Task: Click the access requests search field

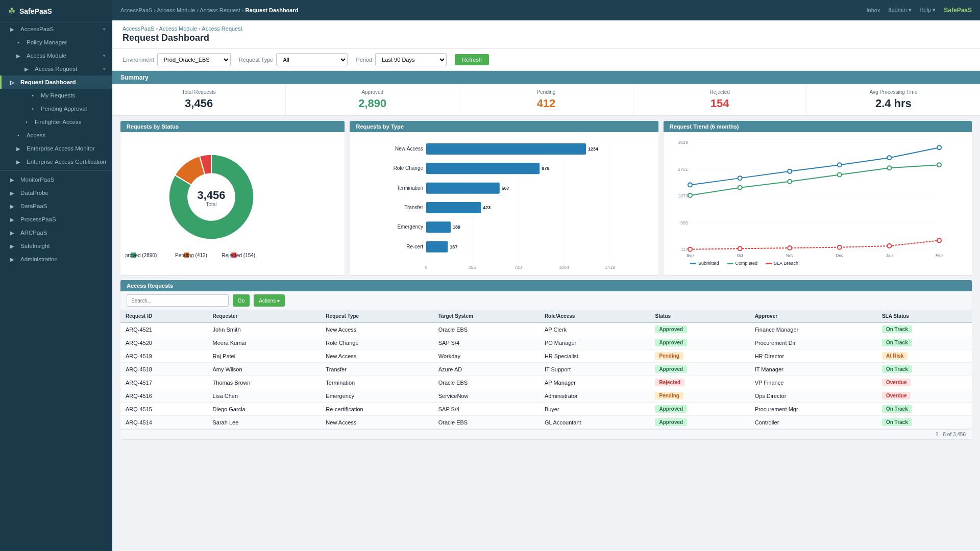Action: click(177, 301)
